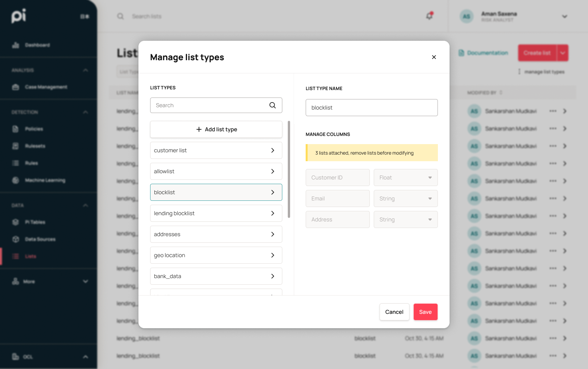Open PI Tables in sidebar
588x369 pixels.
pyautogui.click(x=35, y=222)
